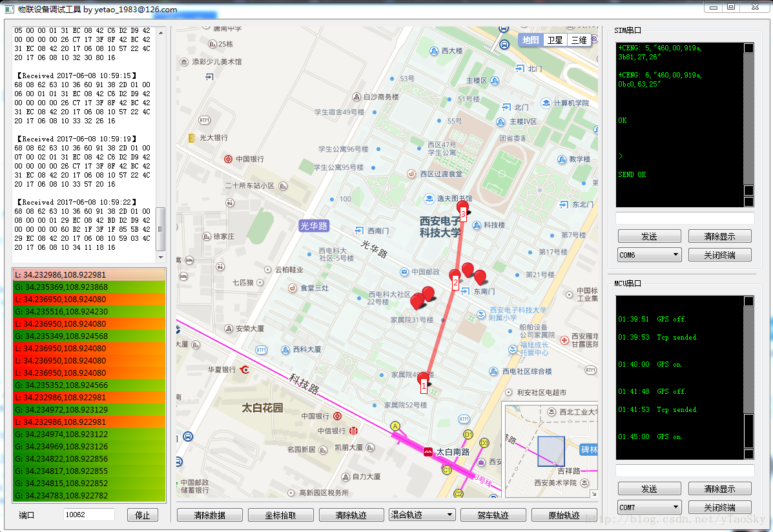Click the 西电社区综合楼 building icon
The image size is (773, 532).
(493, 371)
